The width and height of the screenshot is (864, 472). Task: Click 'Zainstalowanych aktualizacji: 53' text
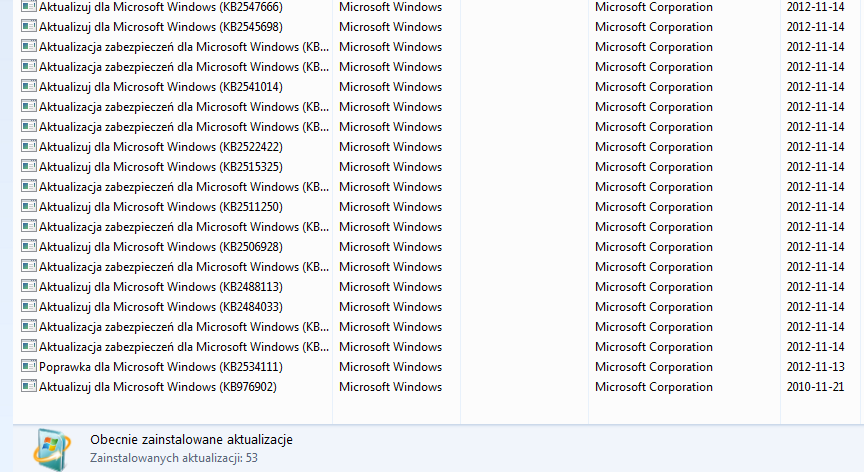(174, 458)
